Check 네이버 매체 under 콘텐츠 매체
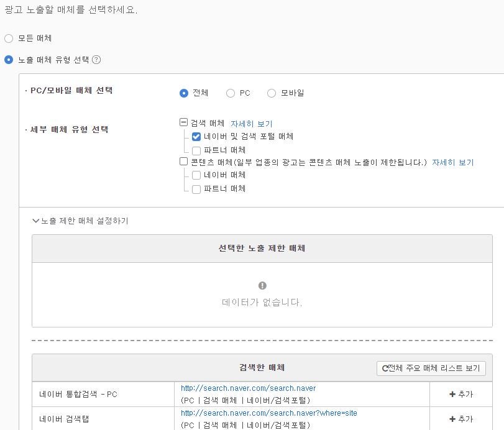The image size is (504, 430). (x=196, y=175)
